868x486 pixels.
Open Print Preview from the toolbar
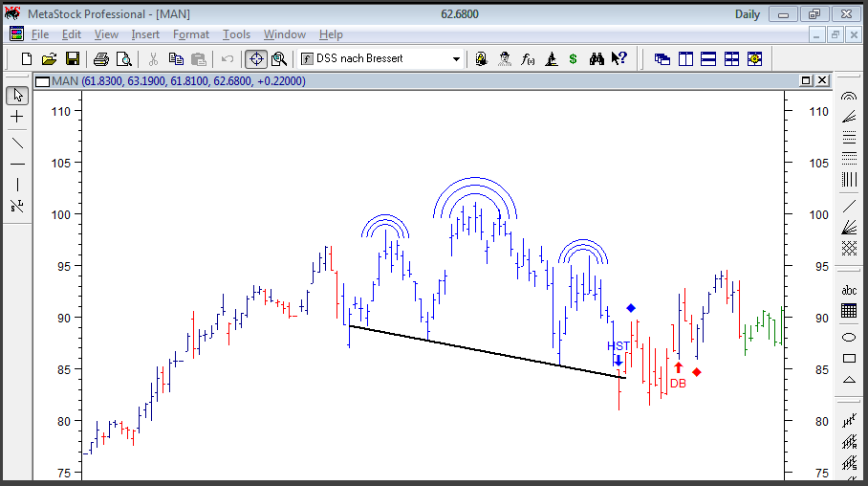pyautogui.click(x=124, y=58)
